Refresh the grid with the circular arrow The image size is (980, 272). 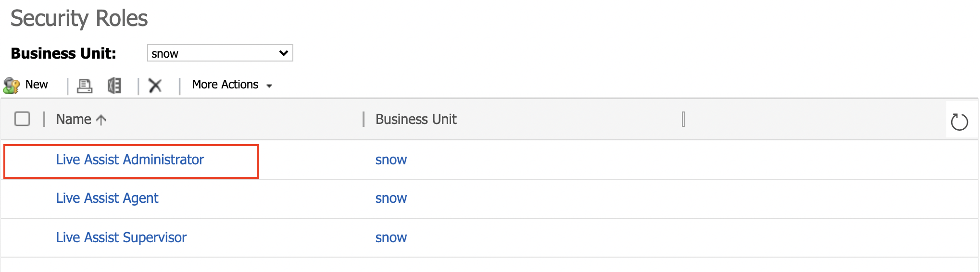(959, 122)
